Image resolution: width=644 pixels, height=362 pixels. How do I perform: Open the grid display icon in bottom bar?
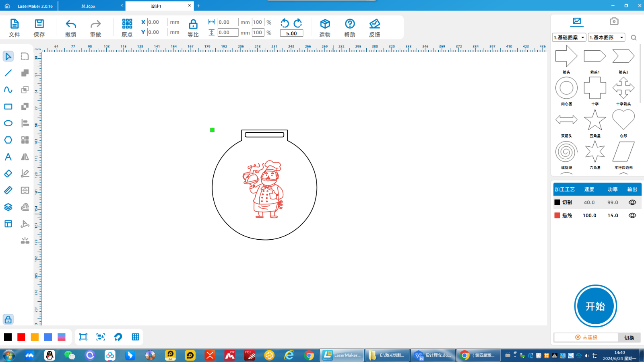click(x=135, y=337)
